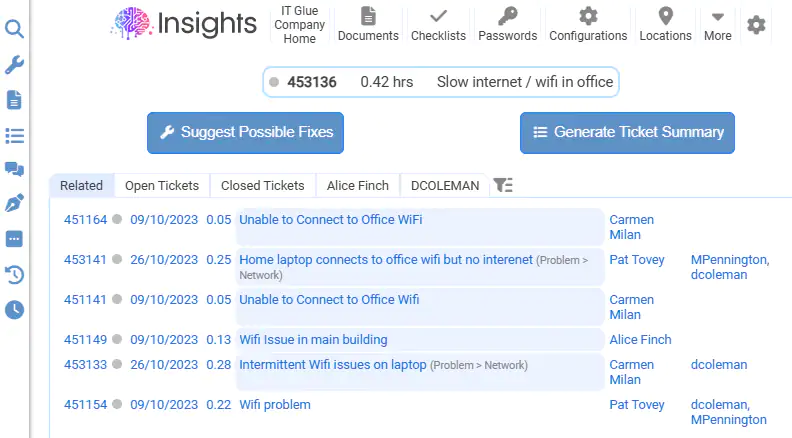This screenshot has height=438, width=792.
Task: Open ticket Wifi Issue in main building
Action: point(313,339)
